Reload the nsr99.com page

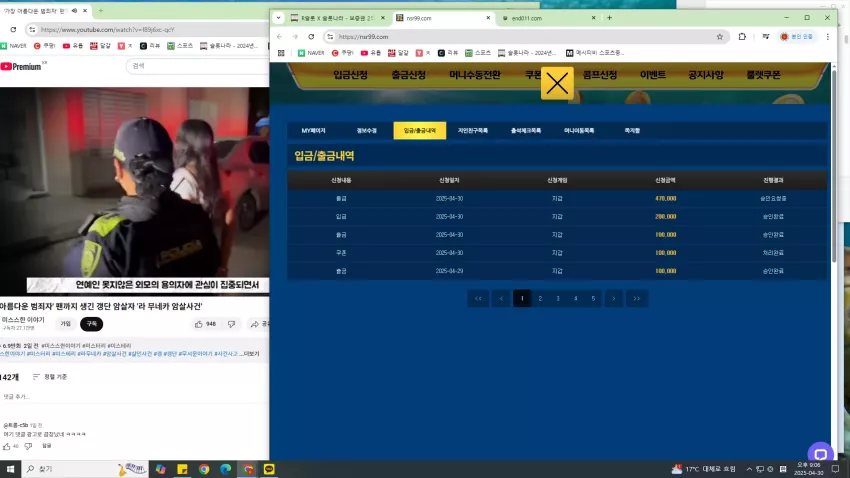click(x=311, y=37)
